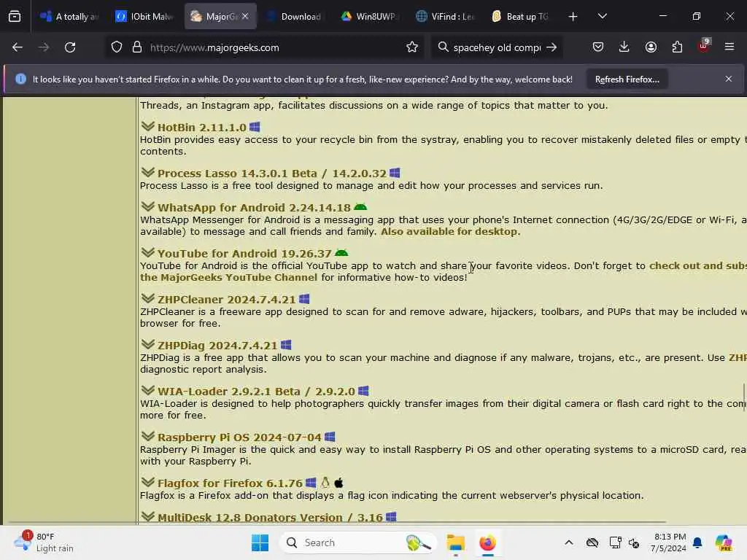Image resolution: width=747 pixels, height=560 pixels.
Task: Expand the HotBin entry chevron
Action: (x=148, y=126)
